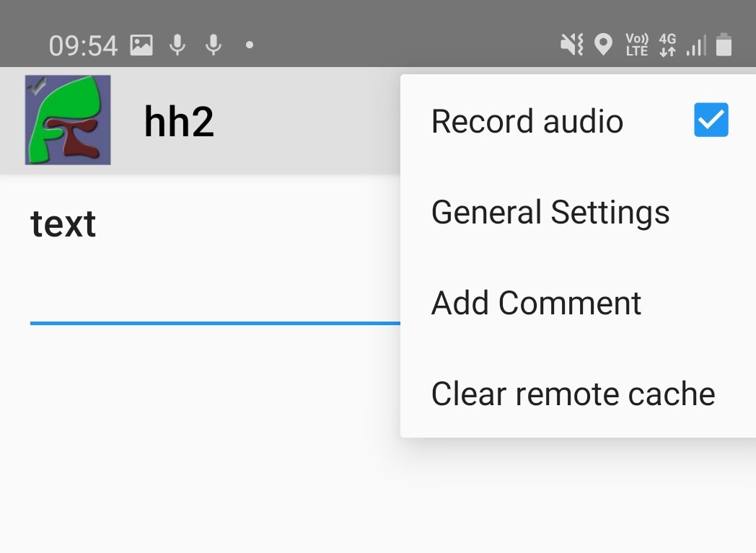
Task: Tap the VoLTE indicator icon
Action: click(636, 45)
